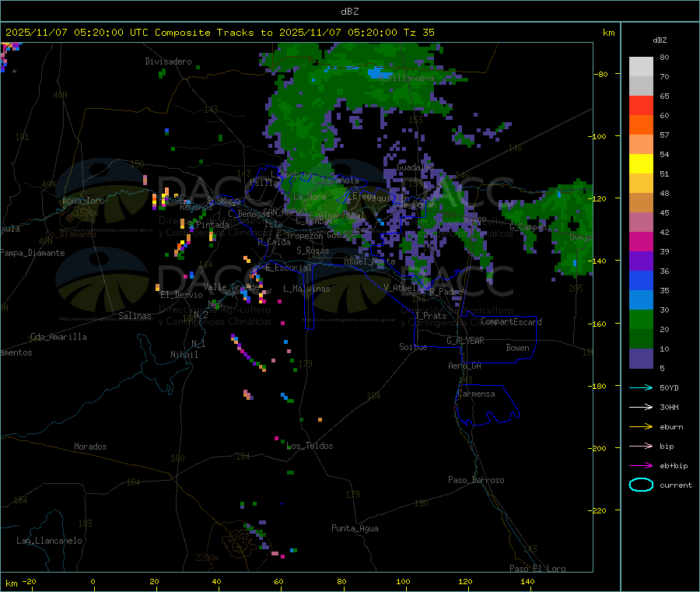This screenshot has width=700, height=592.
Task: Pick the bright yellow swatch between 54 and 51
Action: point(641,164)
